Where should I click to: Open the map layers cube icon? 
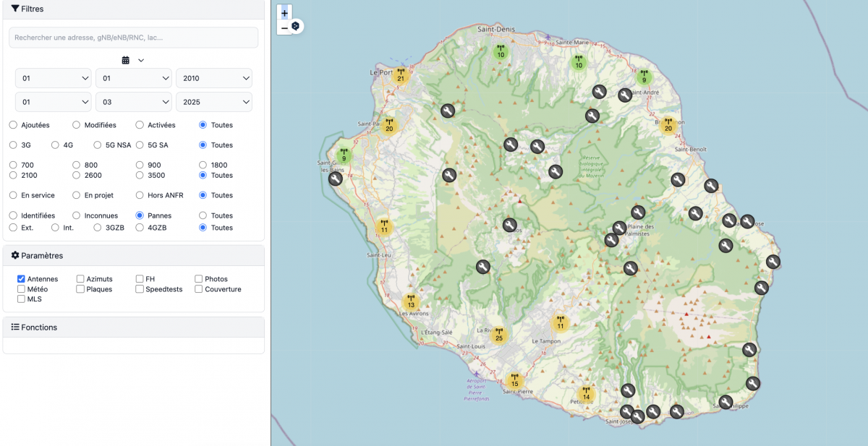coord(296,26)
